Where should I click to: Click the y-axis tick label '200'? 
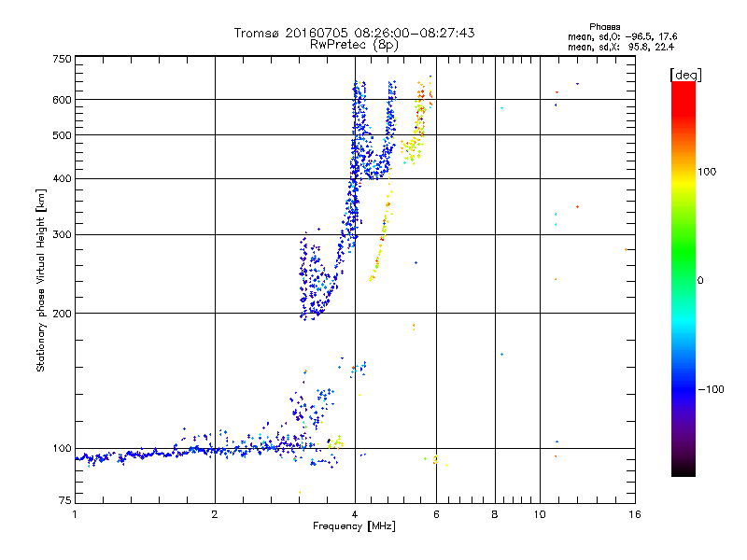click(x=62, y=314)
